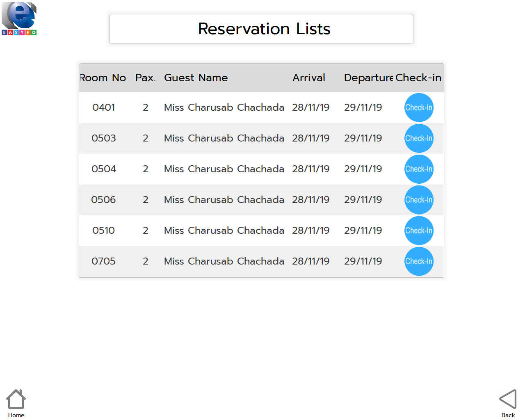
Task: Go back using the Back arrow icon
Action: click(508, 399)
